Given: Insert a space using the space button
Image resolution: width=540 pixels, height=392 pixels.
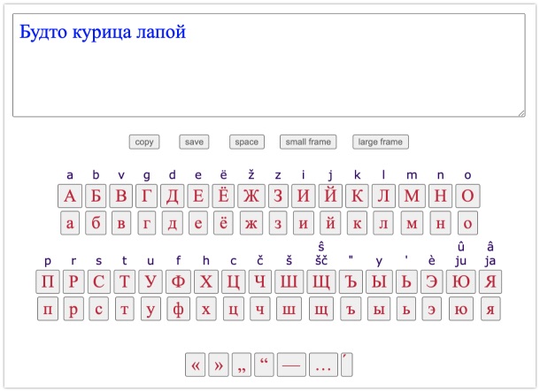Looking at the screenshot, I should (x=246, y=142).
